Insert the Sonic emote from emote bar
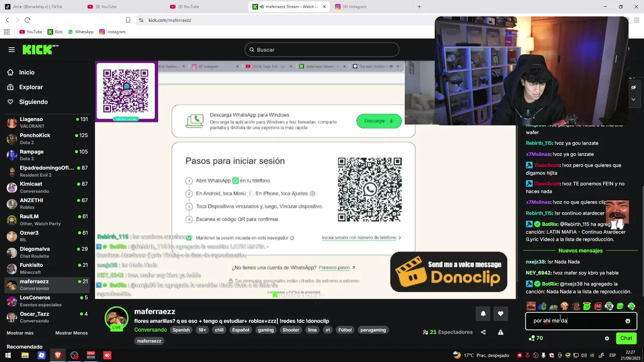This screenshot has height=362, width=644. tap(542, 306)
